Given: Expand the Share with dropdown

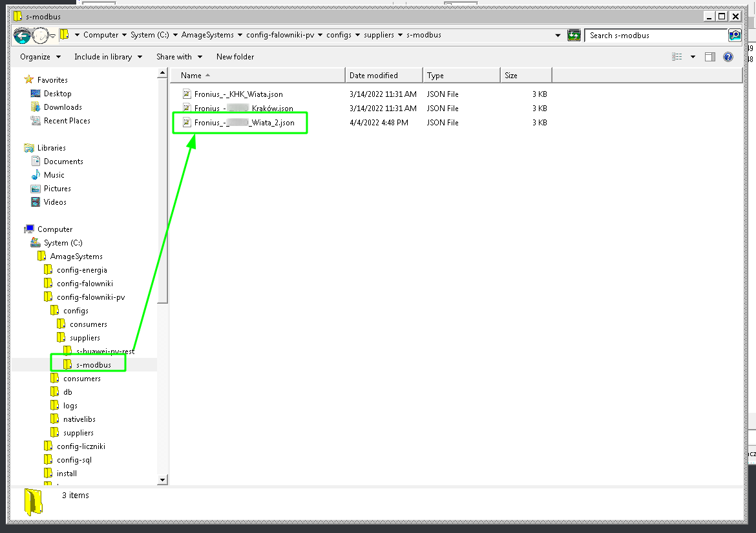Looking at the screenshot, I should [x=179, y=57].
